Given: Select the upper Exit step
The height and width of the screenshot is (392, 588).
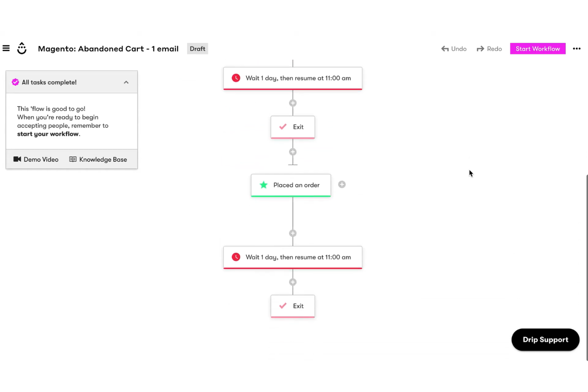Looking at the screenshot, I should 293,127.
